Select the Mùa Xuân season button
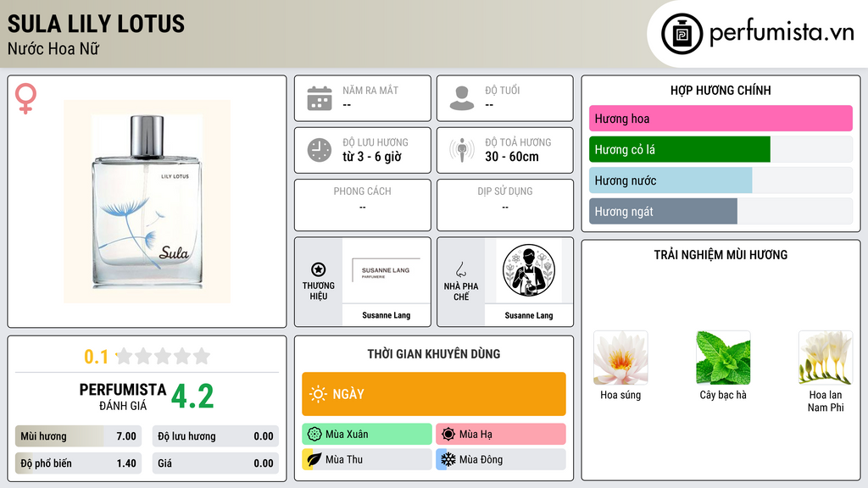Image resolution: width=868 pixels, height=488 pixels. tap(367, 434)
